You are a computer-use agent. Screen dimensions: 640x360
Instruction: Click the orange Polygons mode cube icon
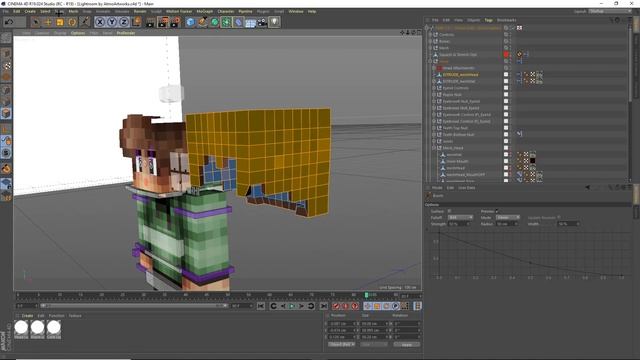tap(6, 113)
